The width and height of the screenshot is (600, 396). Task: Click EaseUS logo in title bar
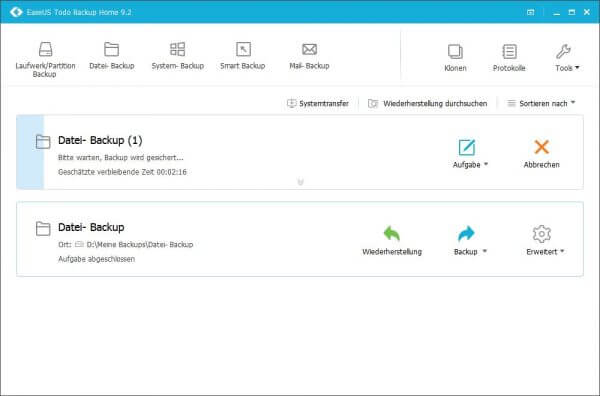[x=16, y=12]
